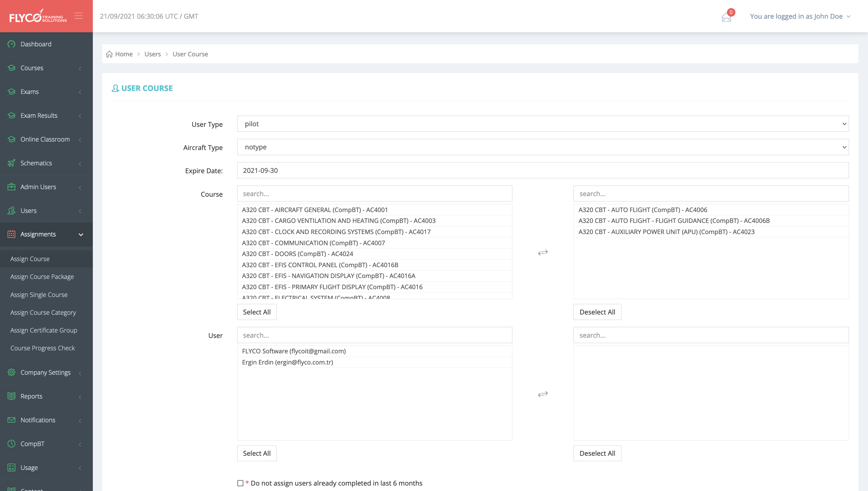Click the Admin Users briefcase icon
The width and height of the screenshot is (868, 491).
11,187
